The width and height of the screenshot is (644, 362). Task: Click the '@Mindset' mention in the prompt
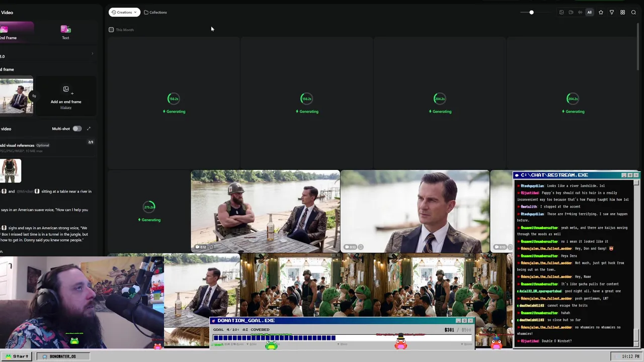(24, 191)
